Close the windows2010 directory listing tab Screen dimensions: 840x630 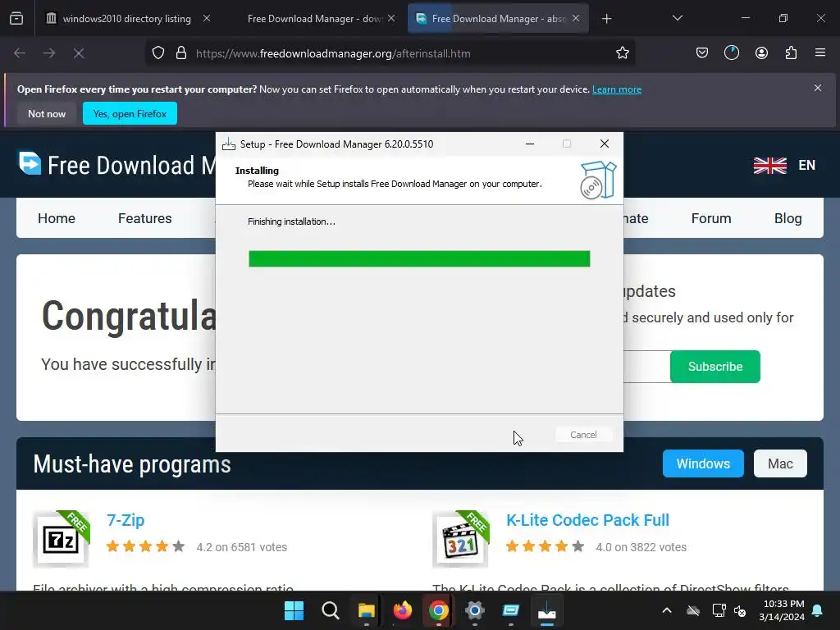coord(206,18)
